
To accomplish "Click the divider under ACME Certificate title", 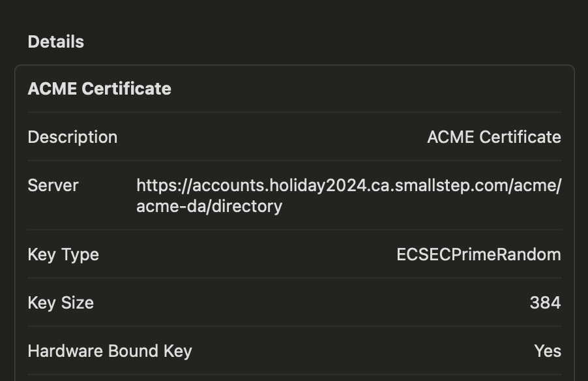I will [293, 111].
